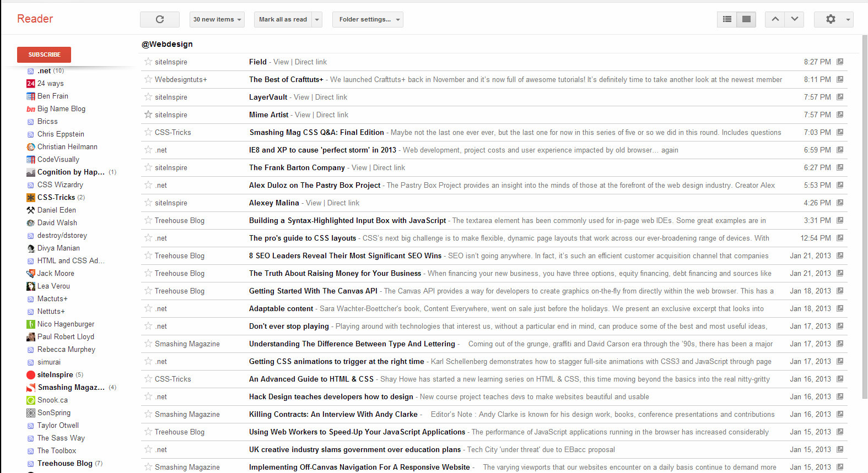Click Smashing Magazine feed icon
Image resolution: width=868 pixels, height=473 pixels.
pos(31,388)
